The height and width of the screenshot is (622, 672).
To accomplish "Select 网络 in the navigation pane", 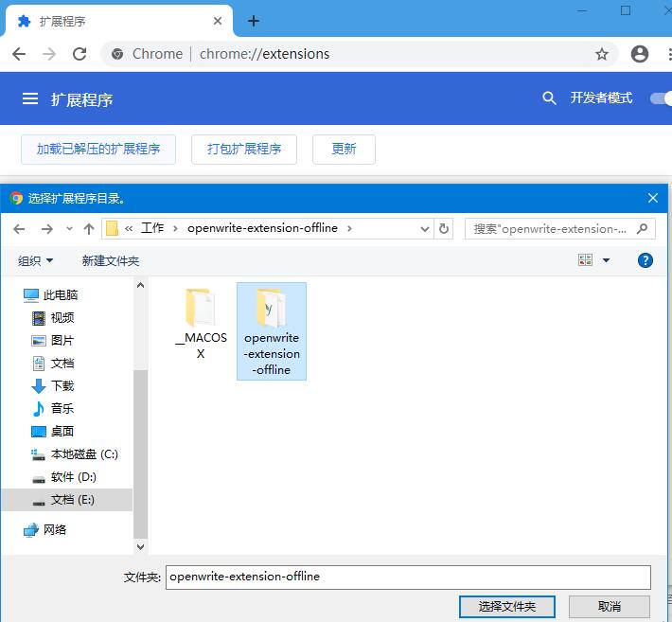I will coord(45,530).
